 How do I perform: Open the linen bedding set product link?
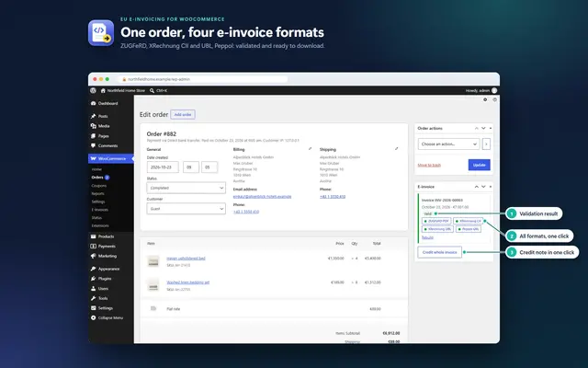point(188,282)
